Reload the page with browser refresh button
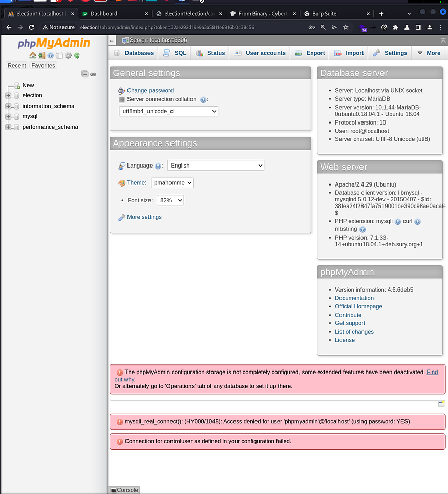The image size is (448, 494). (31, 27)
